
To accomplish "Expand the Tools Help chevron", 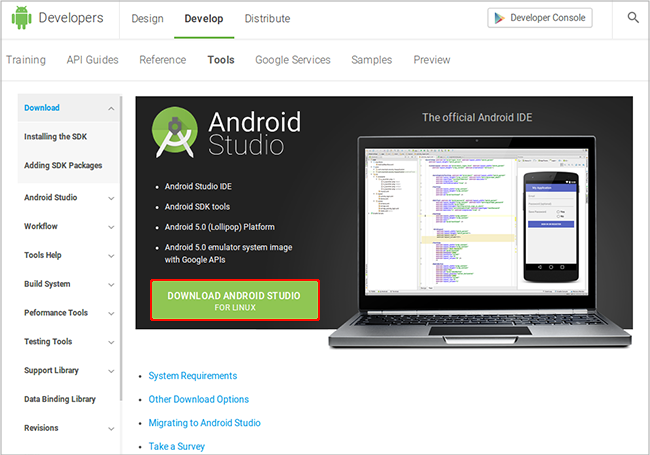I will coord(111,256).
